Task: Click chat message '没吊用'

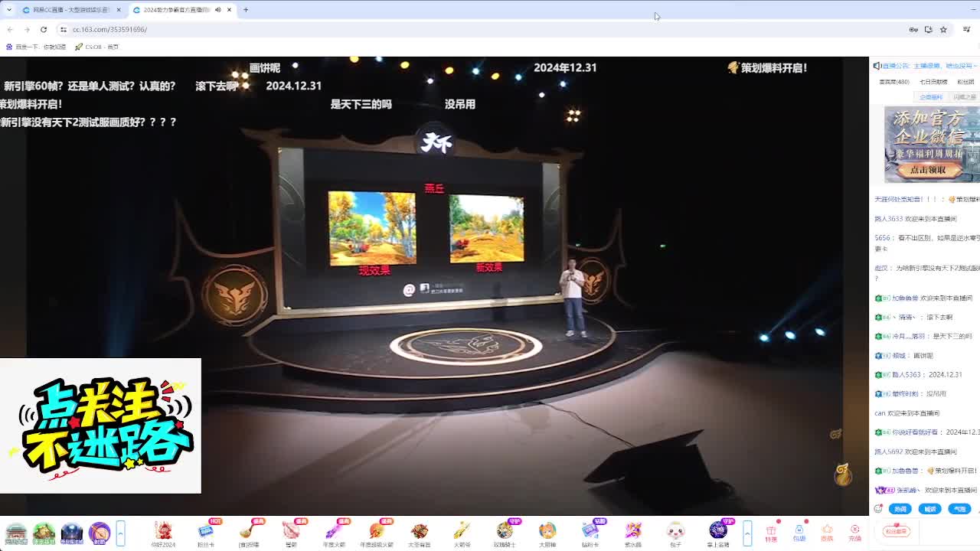Action: pos(936,394)
